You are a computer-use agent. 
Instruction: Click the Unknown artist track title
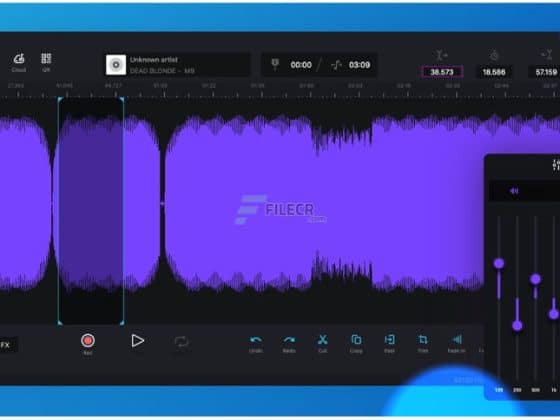tap(154, 60)
